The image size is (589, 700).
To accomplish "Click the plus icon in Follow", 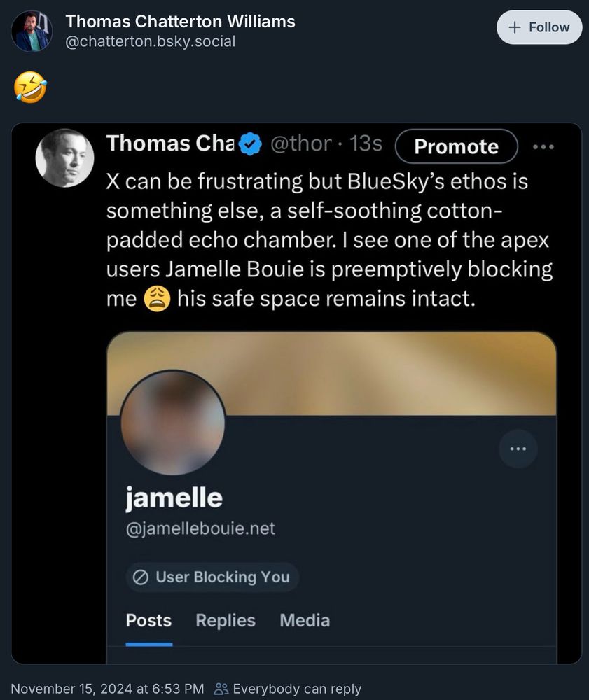I will [515, 27].
